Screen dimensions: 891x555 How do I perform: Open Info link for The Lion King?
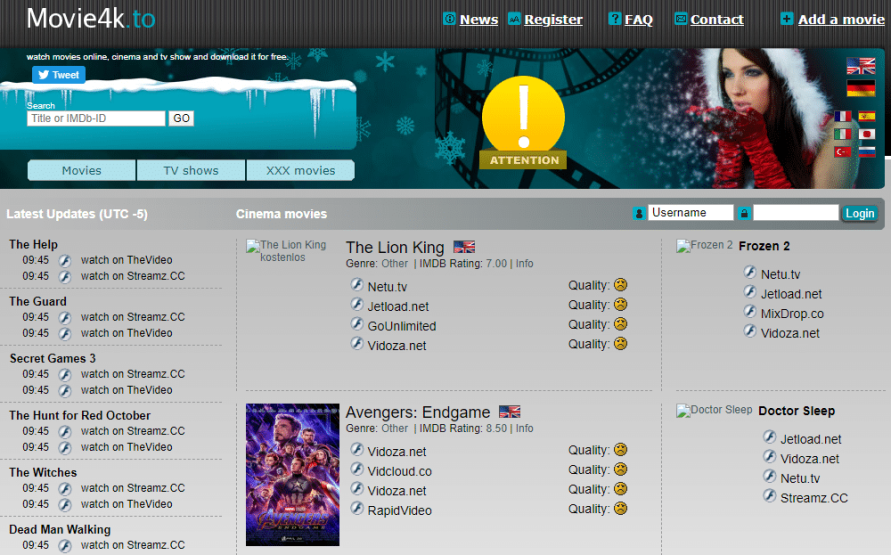click(524, 264)
